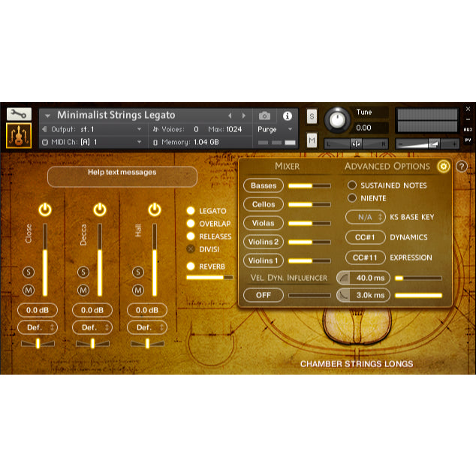Screen dimensions: 476x476
Task: Click the Tune knob
Action: tap(337, 121)
